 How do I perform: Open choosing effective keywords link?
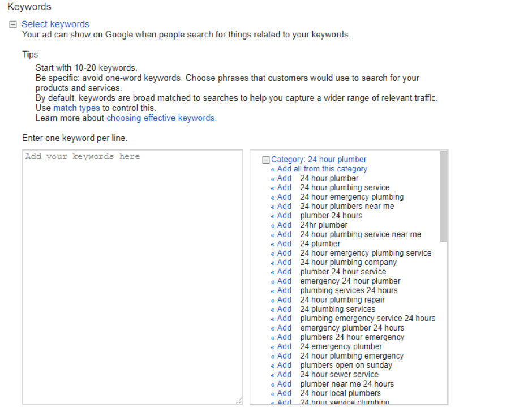point(161,118)
